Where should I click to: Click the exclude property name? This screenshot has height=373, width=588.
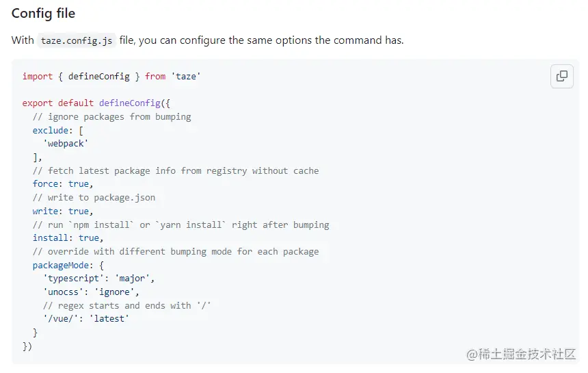(51, 130)
